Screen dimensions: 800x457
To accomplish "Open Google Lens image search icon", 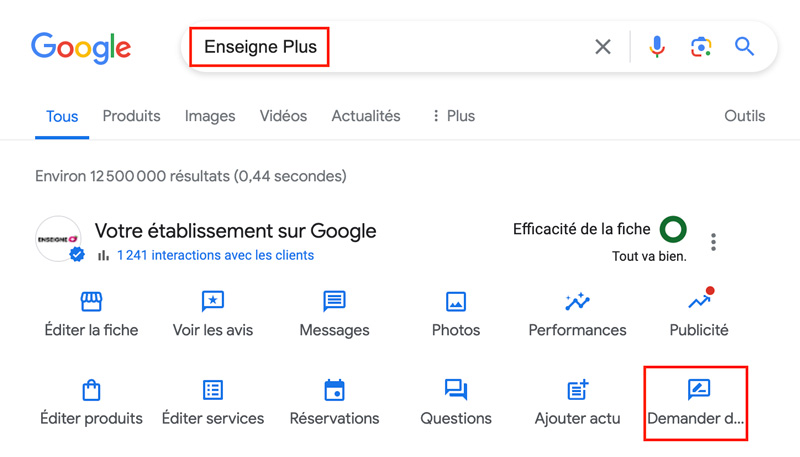I will point(701,47).
